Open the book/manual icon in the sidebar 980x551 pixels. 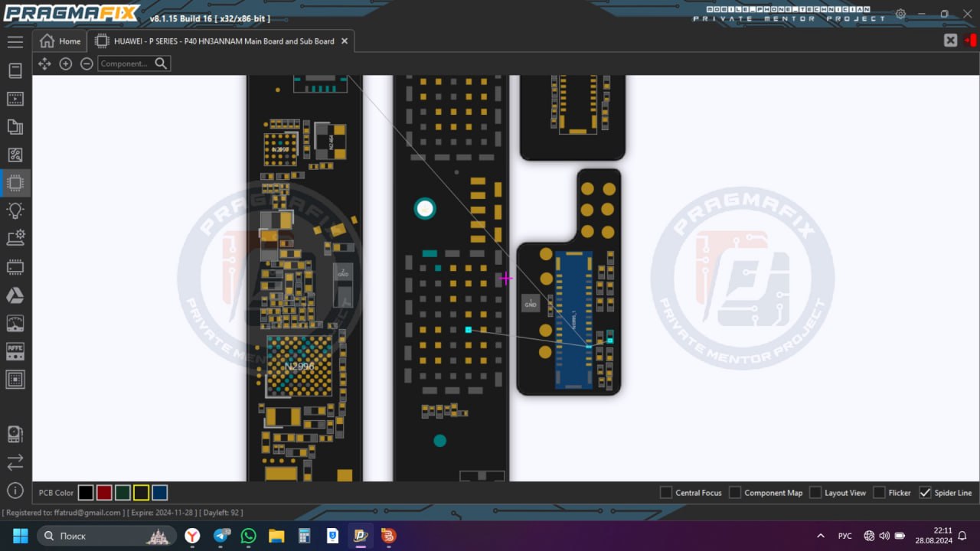tap(15, 70)
